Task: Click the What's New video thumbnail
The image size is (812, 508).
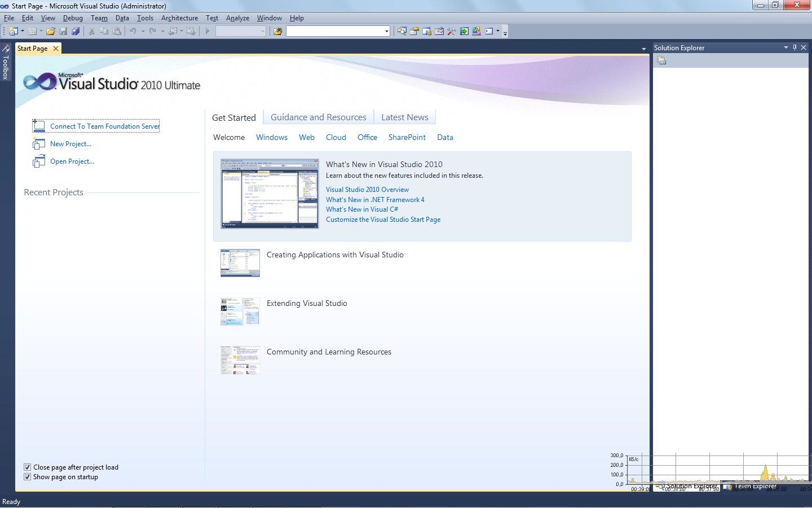Action: pos(270,194)
